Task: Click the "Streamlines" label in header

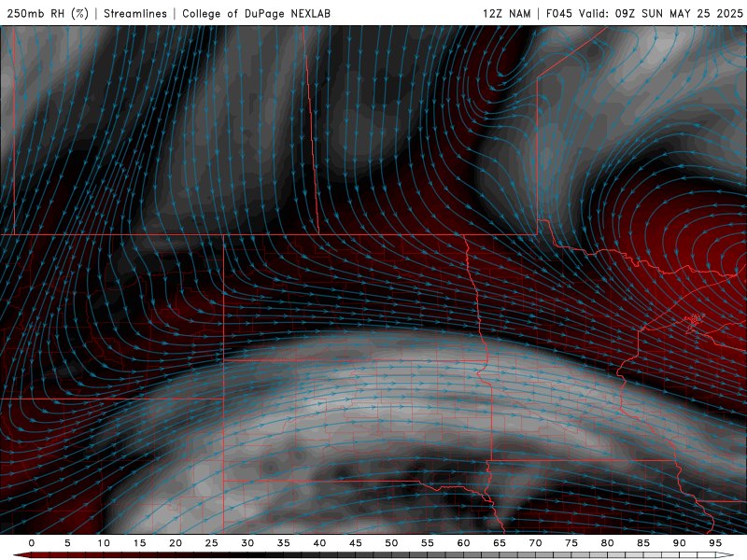Action: pyautogui.click(x=135, y=14)
